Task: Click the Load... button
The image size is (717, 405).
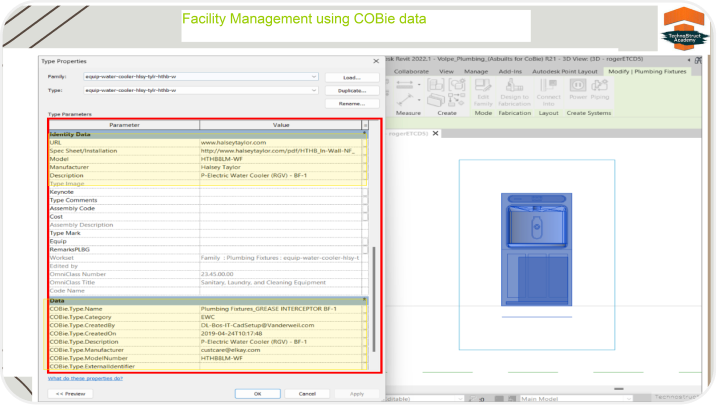Action: pyautogui.click(x=352, y=78)
